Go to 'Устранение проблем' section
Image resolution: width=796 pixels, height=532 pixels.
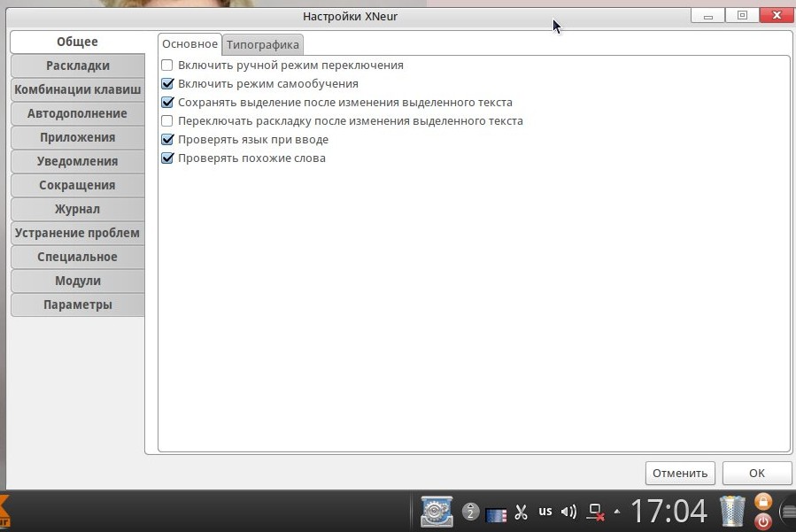click(x=77, y=233)
